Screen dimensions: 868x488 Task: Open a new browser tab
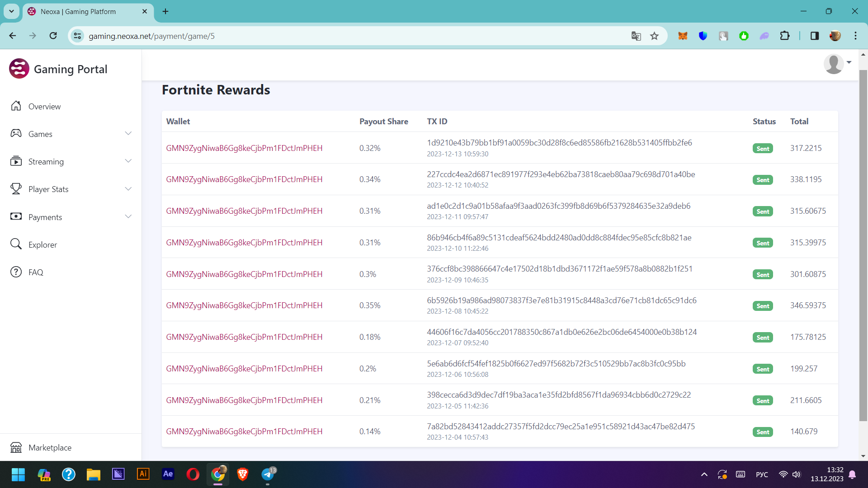coord(165,11)
